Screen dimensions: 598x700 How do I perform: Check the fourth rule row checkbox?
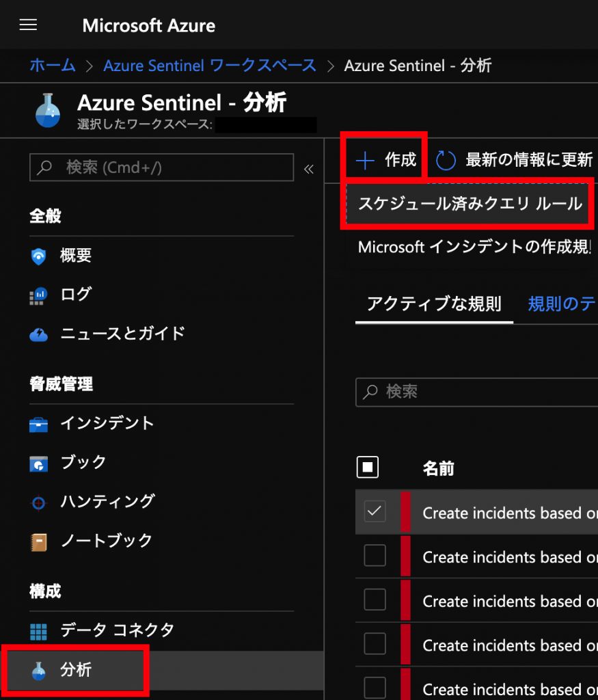click(x=375, y=644)
